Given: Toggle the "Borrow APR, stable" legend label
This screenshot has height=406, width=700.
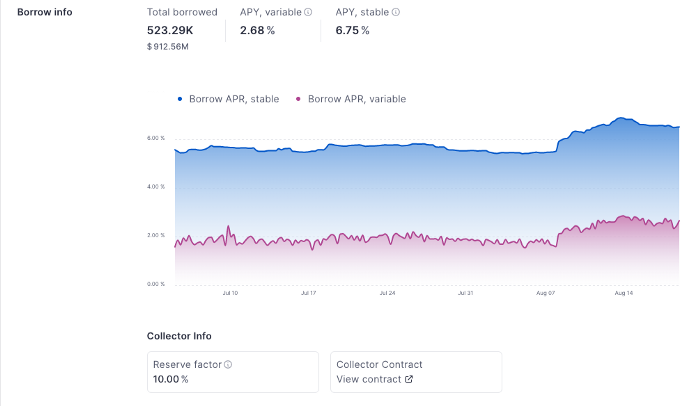Looking at the screenshot, I should coord(234,99).
